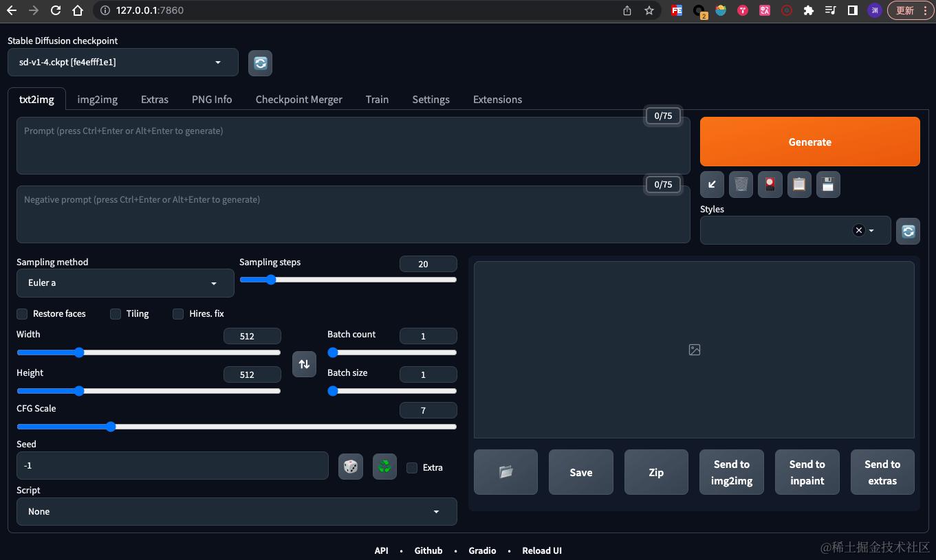This screenshot has width=936, height=560.
Task: Open the browser Extensions puzzle icon
Action: click(x=809, y=10)
